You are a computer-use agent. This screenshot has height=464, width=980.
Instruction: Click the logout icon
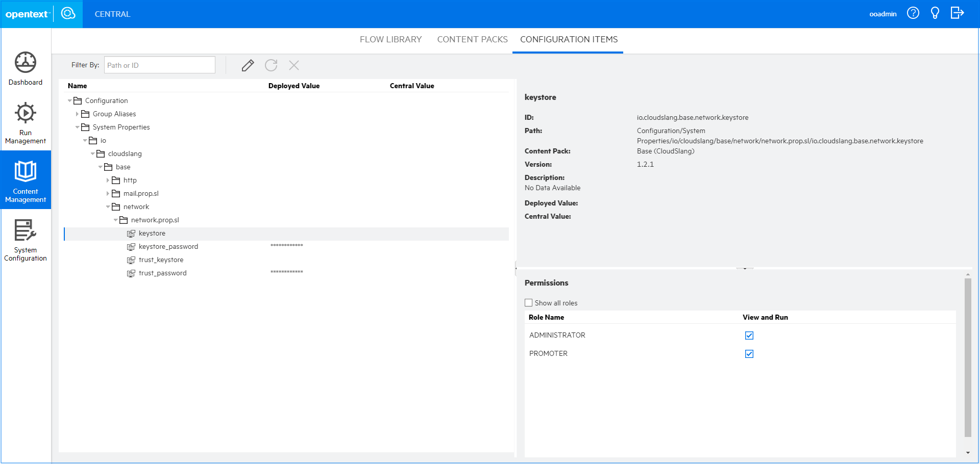coord(957,13)
